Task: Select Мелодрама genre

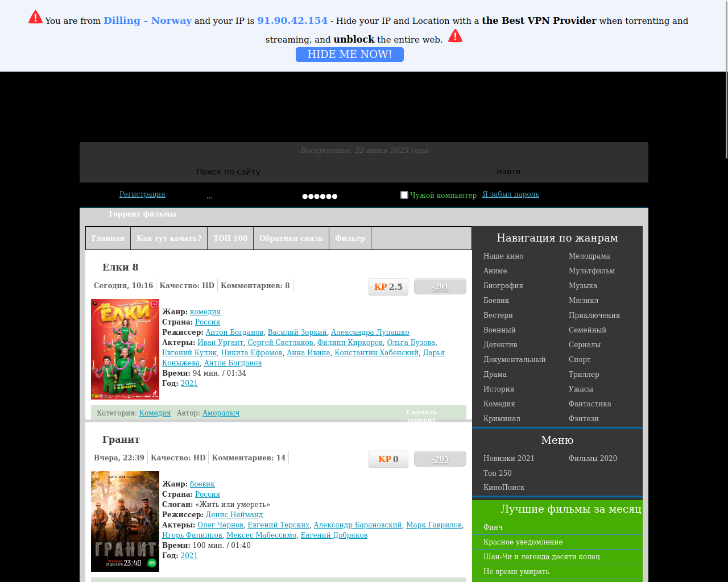Action: [x=589, y=256]
